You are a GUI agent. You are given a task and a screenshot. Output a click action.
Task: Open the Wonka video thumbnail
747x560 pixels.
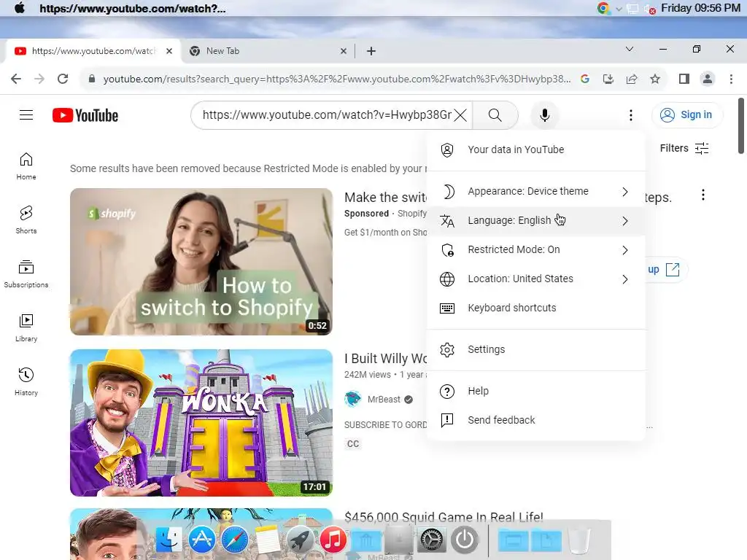point(201,423)
